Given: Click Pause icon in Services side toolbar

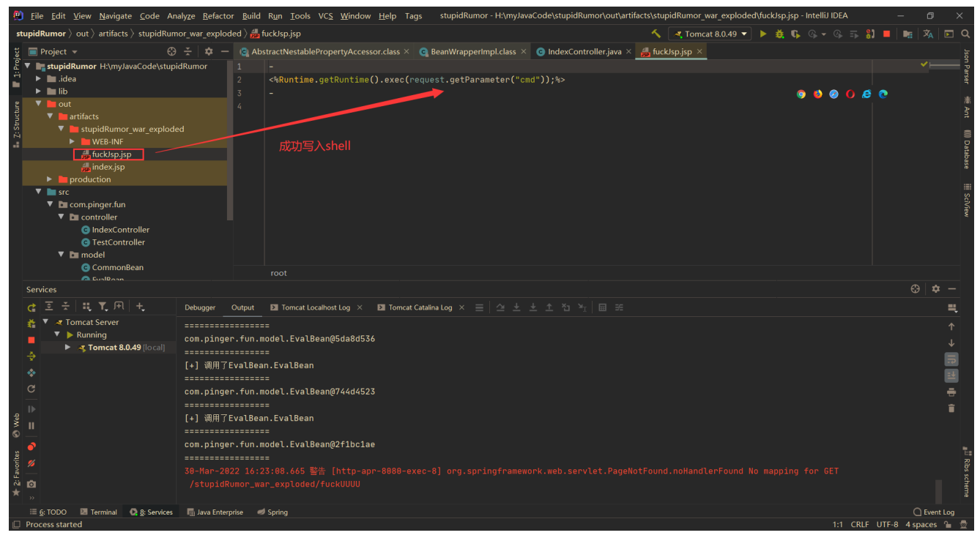Looking at the screenshot, I should (31, 425).
